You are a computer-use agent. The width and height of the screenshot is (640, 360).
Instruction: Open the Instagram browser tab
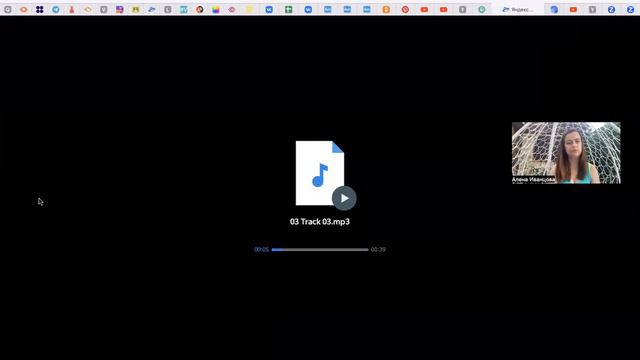coord(120,9)
